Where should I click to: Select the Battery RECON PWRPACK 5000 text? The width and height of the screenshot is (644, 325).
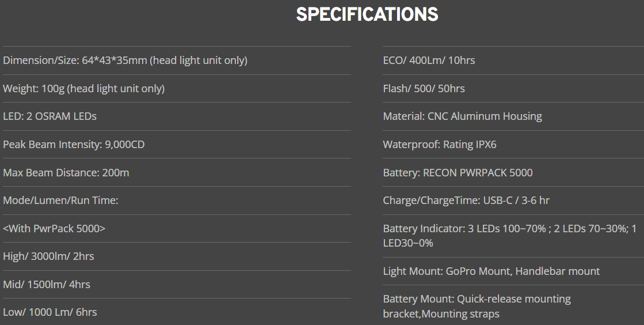pyautogui.click(x=458, y=172)
